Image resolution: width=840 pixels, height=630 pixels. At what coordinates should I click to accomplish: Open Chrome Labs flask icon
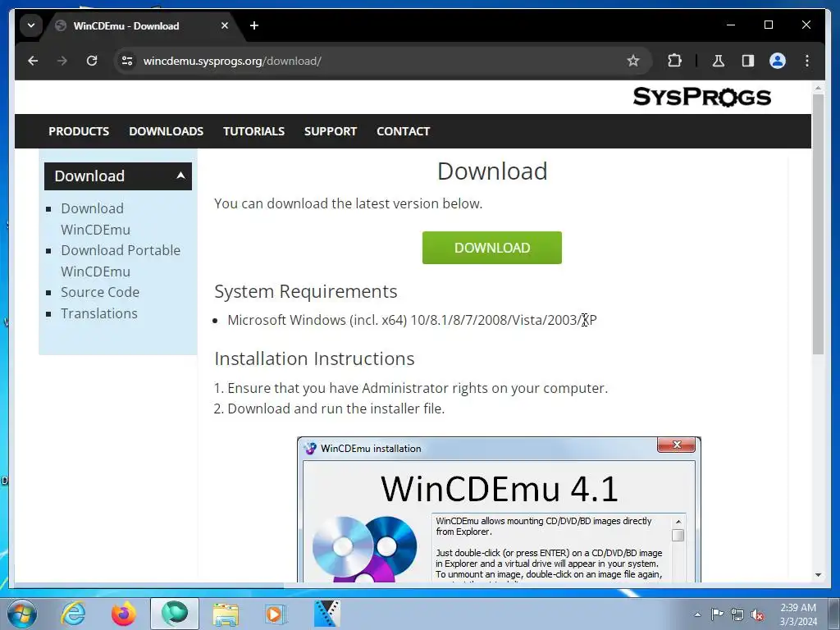pos(719,61)
